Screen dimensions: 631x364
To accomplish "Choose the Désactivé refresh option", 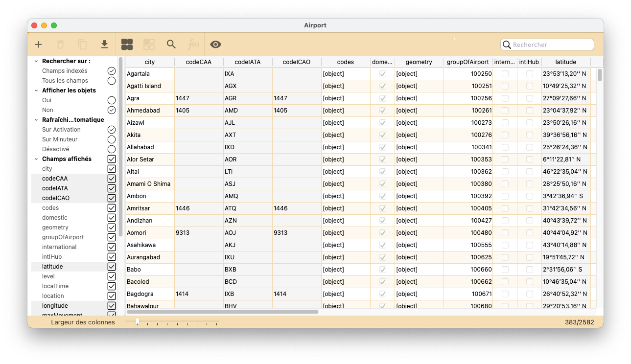I will (112, 149).
